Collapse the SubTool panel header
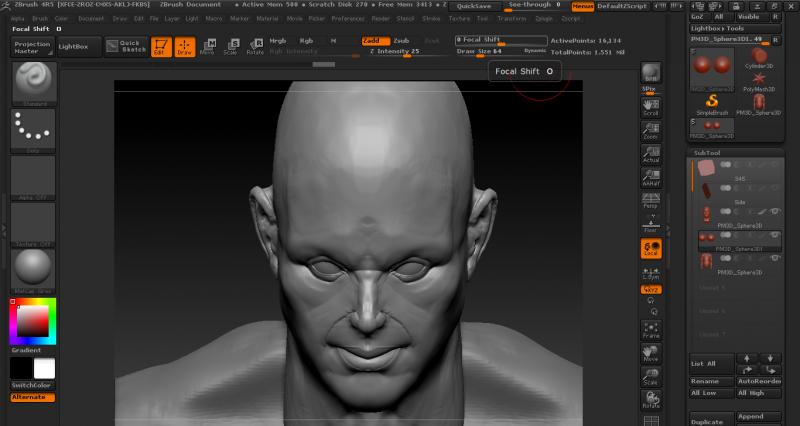 coord(708,152)
